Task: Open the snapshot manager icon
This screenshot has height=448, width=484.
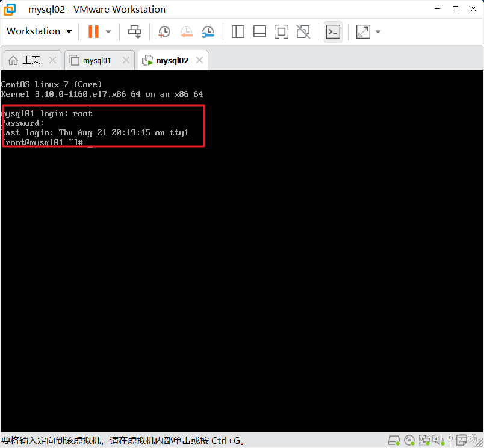Action: (208, 32)
